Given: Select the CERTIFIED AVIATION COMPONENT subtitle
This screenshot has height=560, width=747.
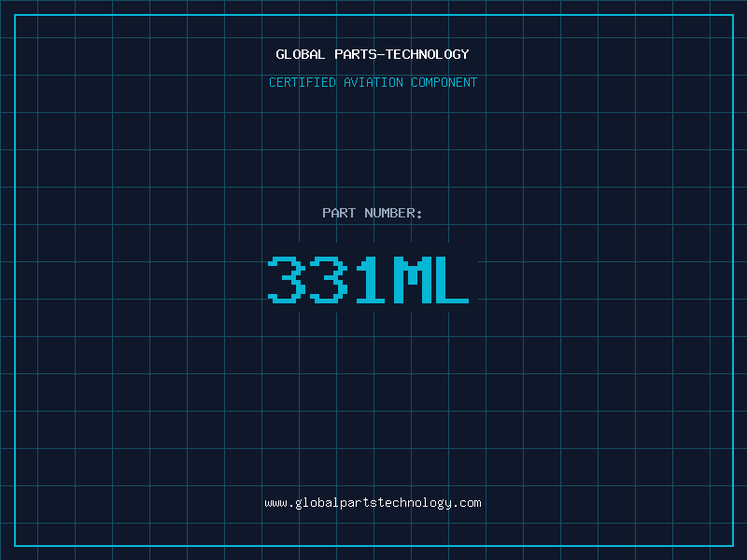Looking at the screenshot, I should [373, 82].
